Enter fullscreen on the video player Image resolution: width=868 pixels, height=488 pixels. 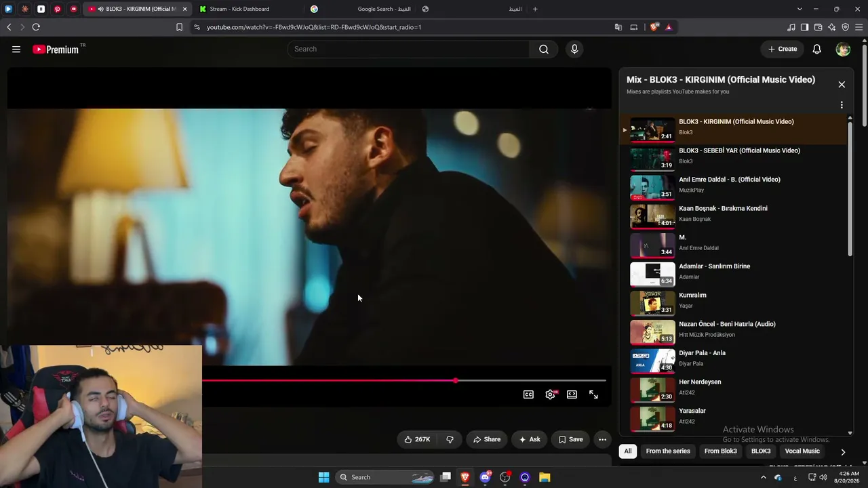pyautogui.click(x=593, y=394)
